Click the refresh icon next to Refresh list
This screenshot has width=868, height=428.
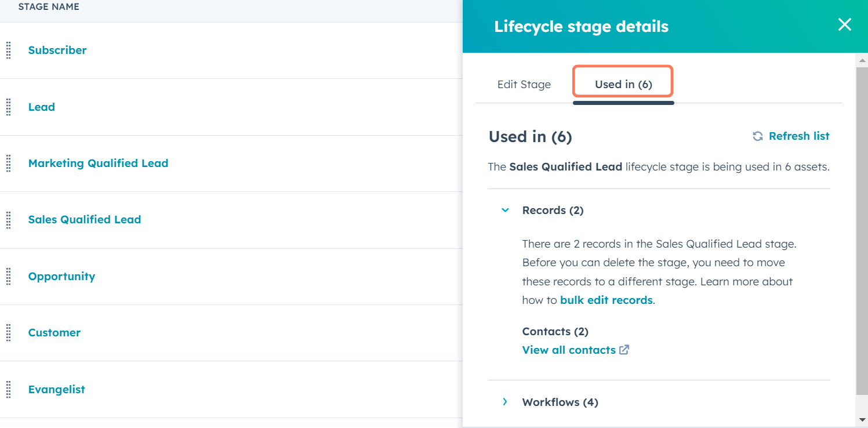pos(757,136)
